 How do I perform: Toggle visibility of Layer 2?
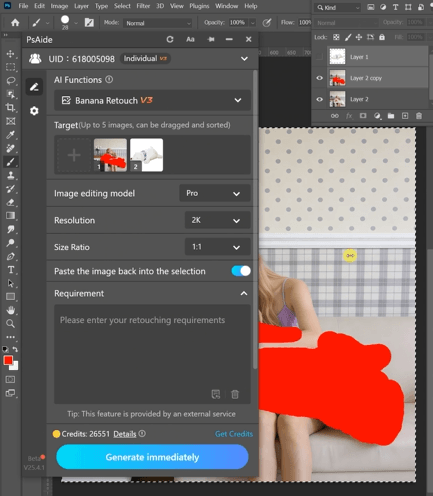point(319,99)
